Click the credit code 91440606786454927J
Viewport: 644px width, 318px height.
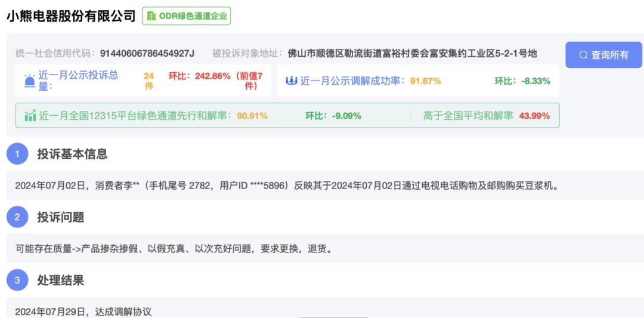point(147,54)
